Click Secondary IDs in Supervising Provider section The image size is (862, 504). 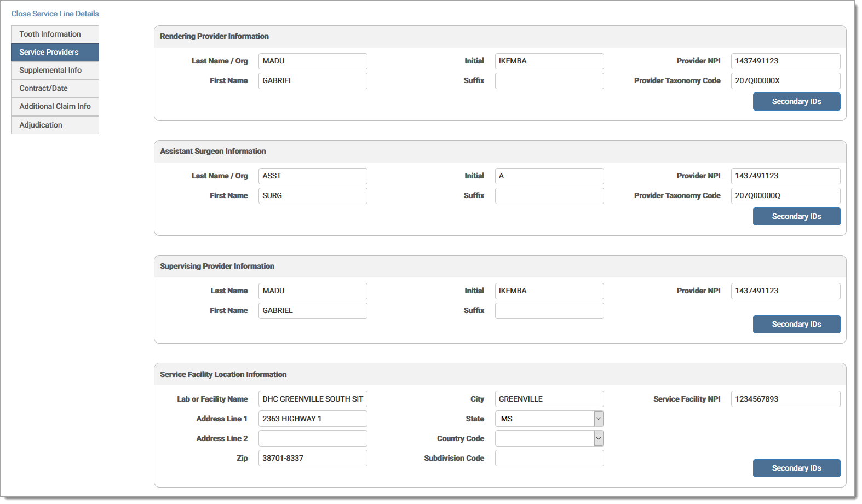[x=796, y=324]
